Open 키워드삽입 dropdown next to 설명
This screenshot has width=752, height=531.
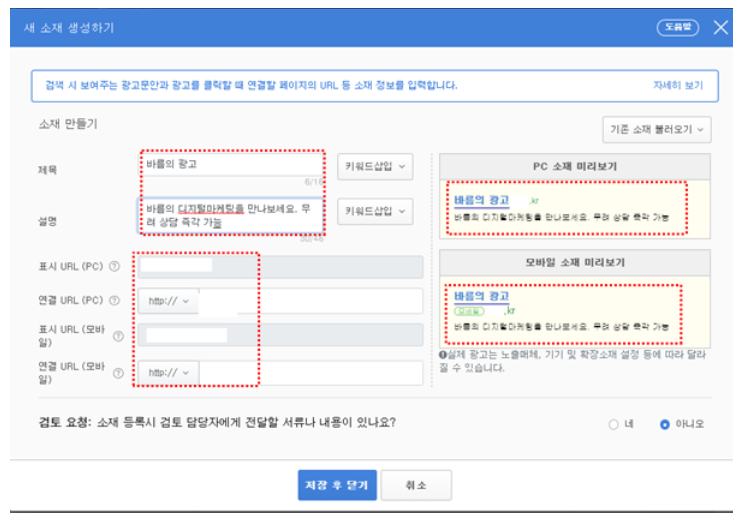tap(375, 211)
